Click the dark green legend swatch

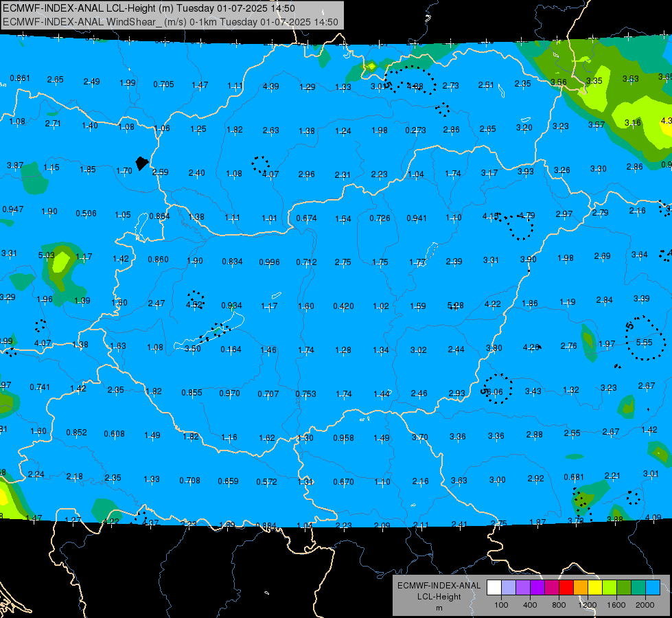(624, 587)
